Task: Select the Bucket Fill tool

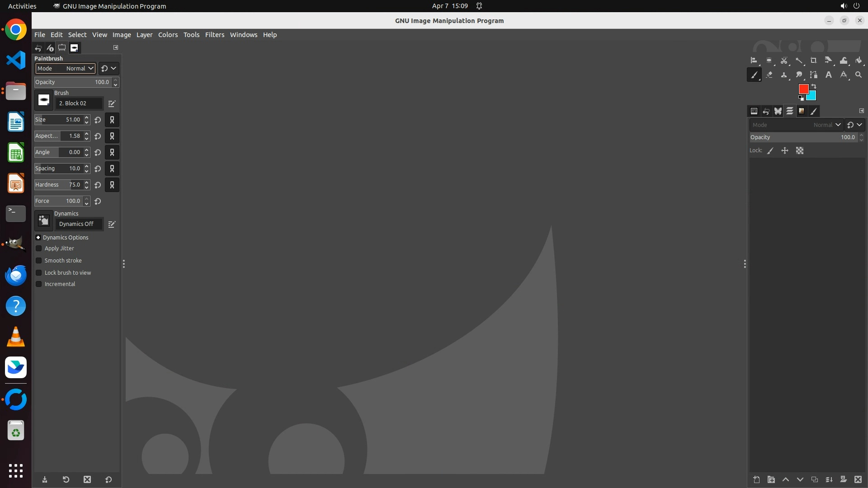Action: click(x=859, y=61)
